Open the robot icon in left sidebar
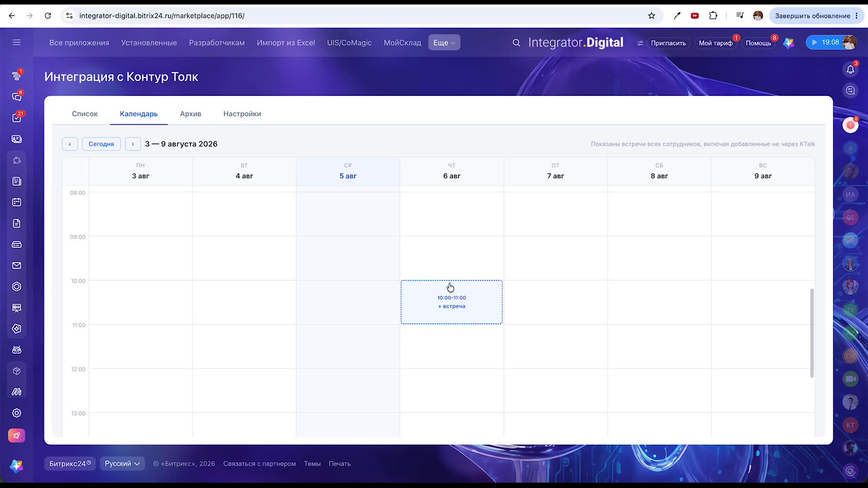The height and width of the screenshot is (488, 868). (17, 350)
